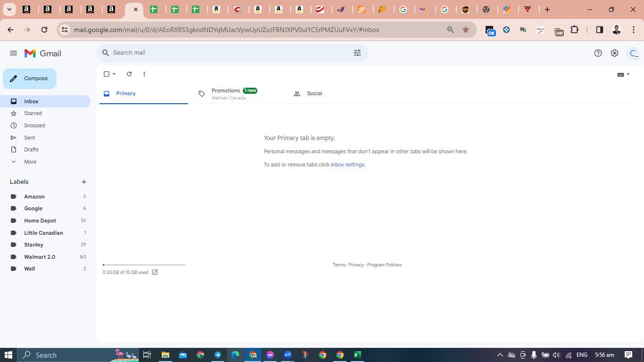Refresh the inbox
Image resolution: width=644 pixels, height=362 pixels.
pos(129,74)
